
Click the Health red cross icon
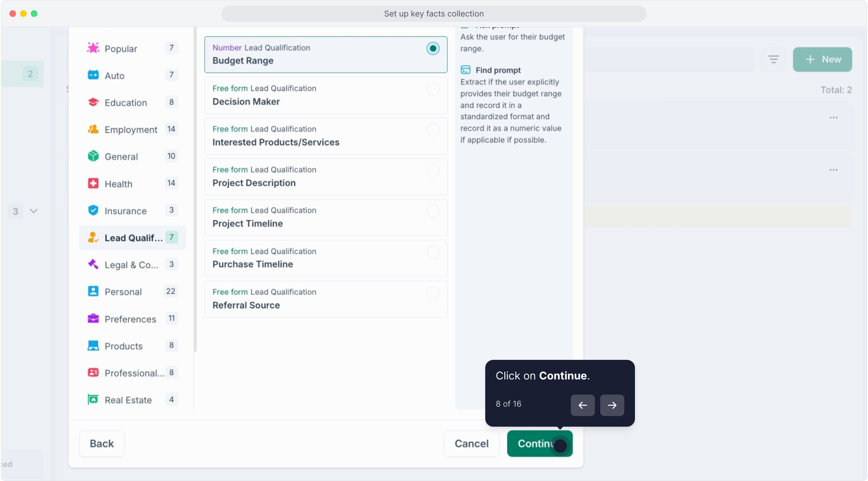pyautogui.click(x=93, y=183)
